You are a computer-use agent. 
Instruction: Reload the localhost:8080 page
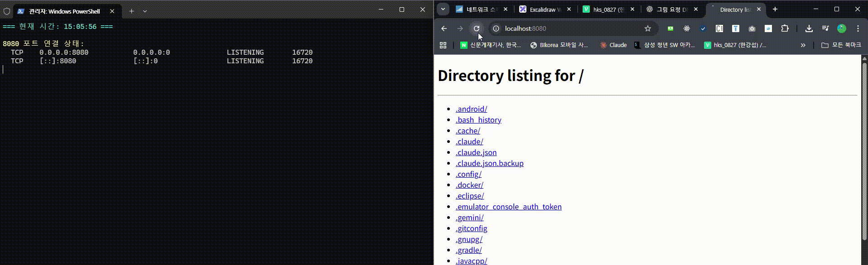click(x=477, y=28)
